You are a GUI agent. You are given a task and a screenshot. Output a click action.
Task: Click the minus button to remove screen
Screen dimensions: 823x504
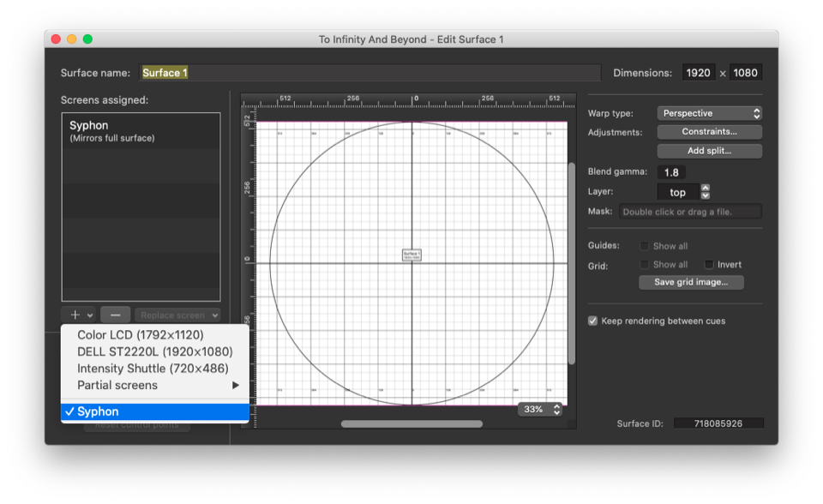[x=115, y=315]
